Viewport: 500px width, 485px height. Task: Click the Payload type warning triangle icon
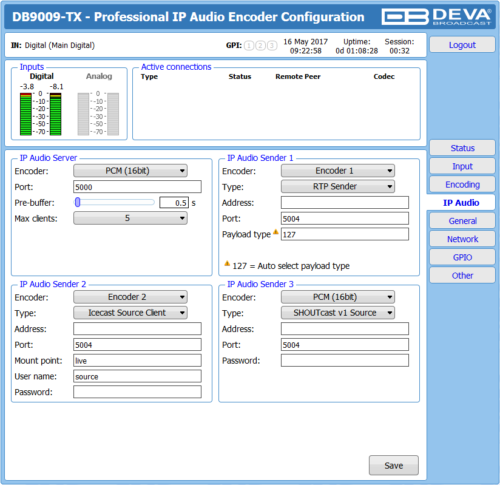click(x=276, y=232)
